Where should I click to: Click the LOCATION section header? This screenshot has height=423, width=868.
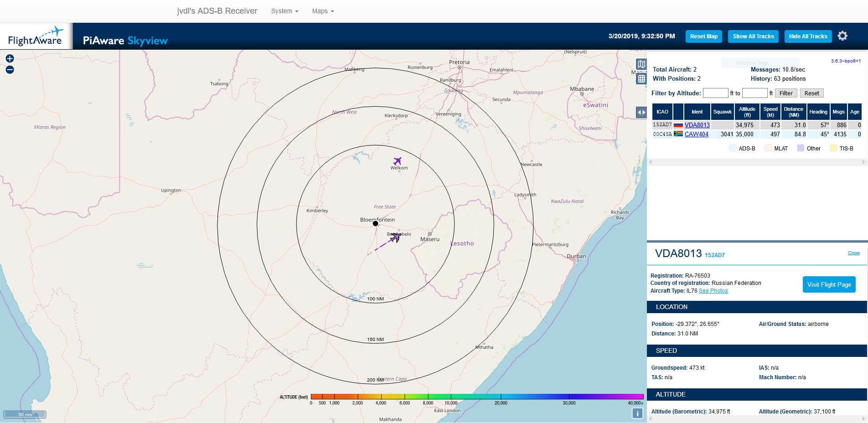(x=757, y=307)
